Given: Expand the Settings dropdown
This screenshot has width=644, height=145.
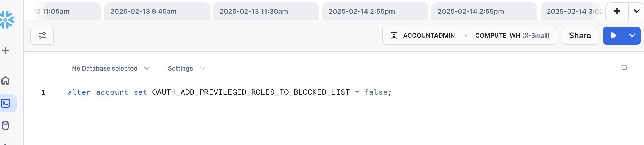Looking at the screenshot, I should (x=186, y=69).
